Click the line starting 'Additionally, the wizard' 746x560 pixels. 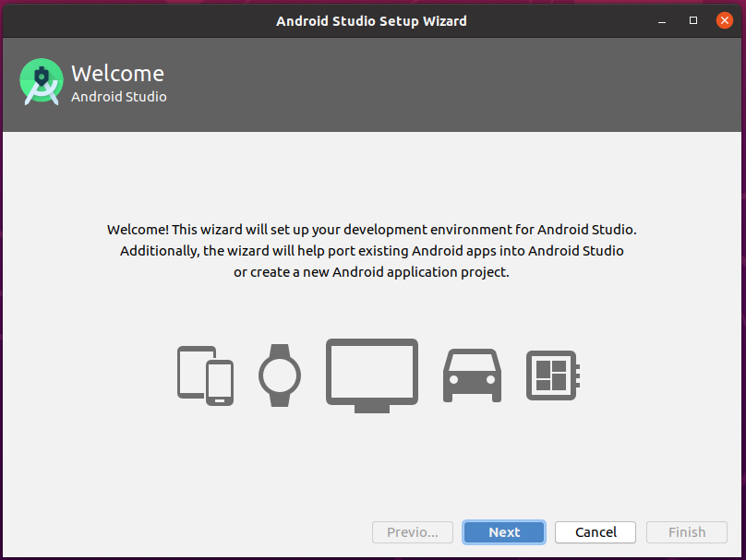click(371, 251)
